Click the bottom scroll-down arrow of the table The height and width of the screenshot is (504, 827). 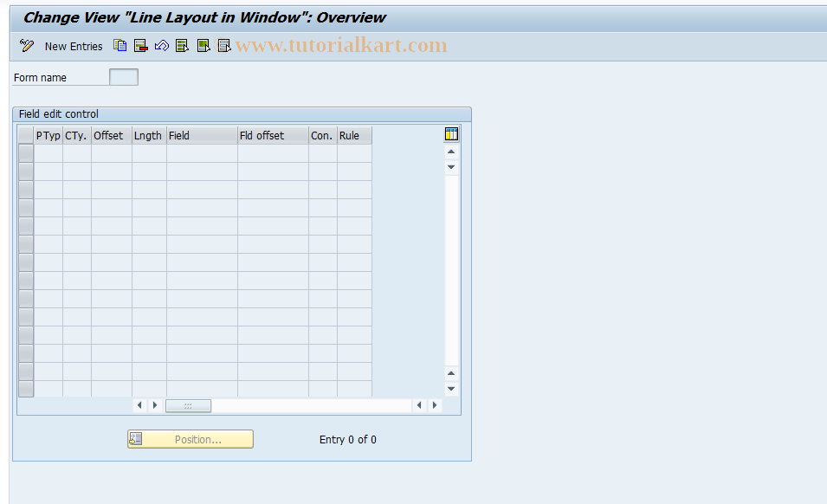coord(451,389)
